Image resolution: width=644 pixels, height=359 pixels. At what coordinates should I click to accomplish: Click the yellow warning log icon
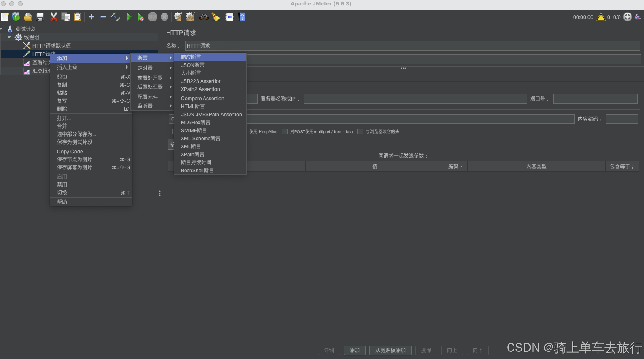[601, 17]
